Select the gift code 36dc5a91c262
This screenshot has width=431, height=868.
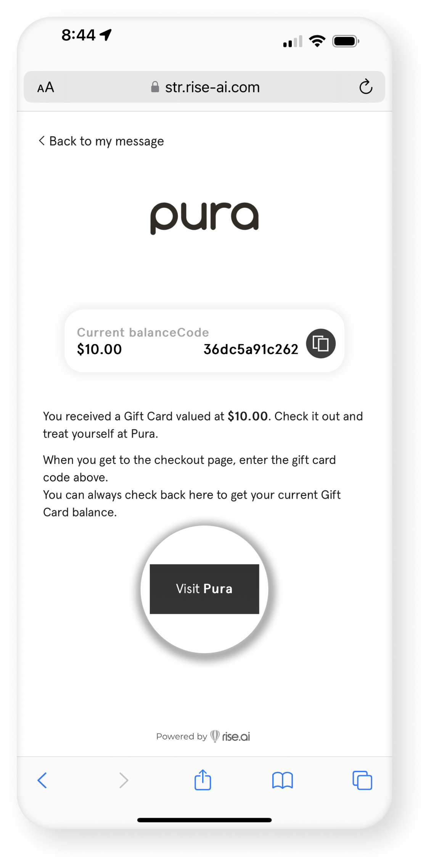click(x=251, y=349)
